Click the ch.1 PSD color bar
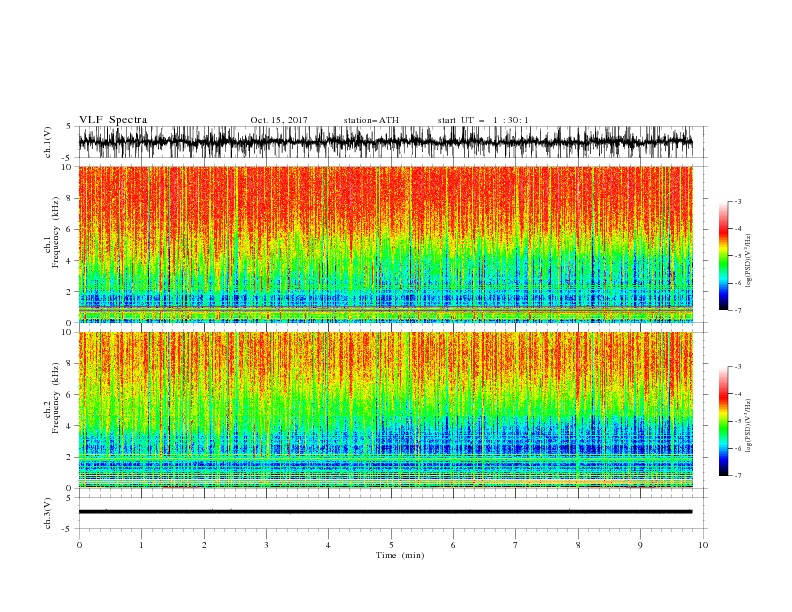 tap(723, 256)
